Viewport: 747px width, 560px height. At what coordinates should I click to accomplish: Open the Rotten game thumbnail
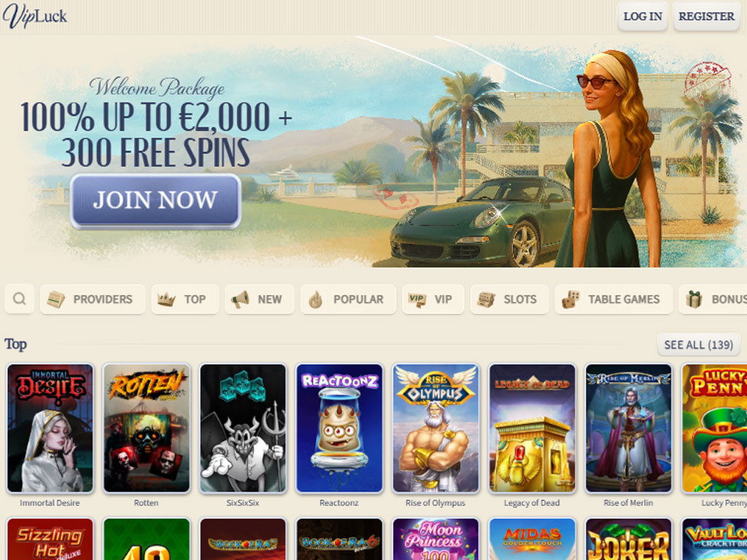[x=146, y=428]
